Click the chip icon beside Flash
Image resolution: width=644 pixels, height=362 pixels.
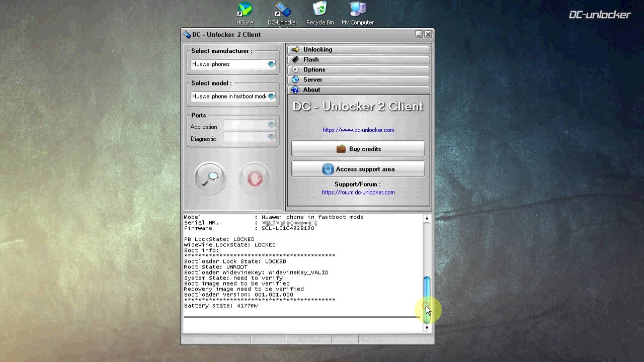[295, 59]
